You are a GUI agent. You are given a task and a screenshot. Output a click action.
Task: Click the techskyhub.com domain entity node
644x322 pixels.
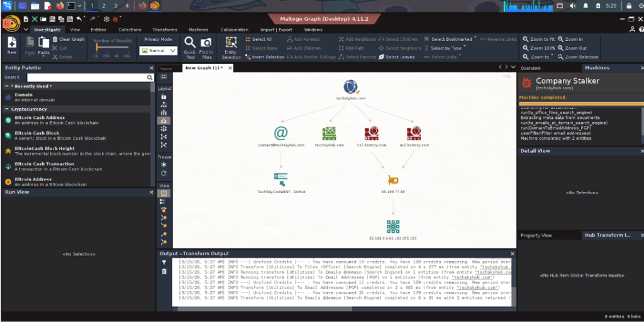tap(351, 87)
